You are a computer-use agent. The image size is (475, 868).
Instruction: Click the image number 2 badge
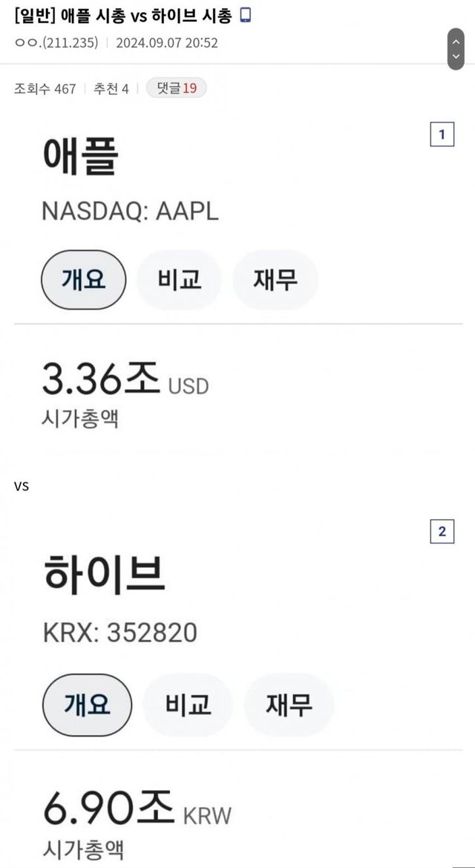[x=442, y=531]
